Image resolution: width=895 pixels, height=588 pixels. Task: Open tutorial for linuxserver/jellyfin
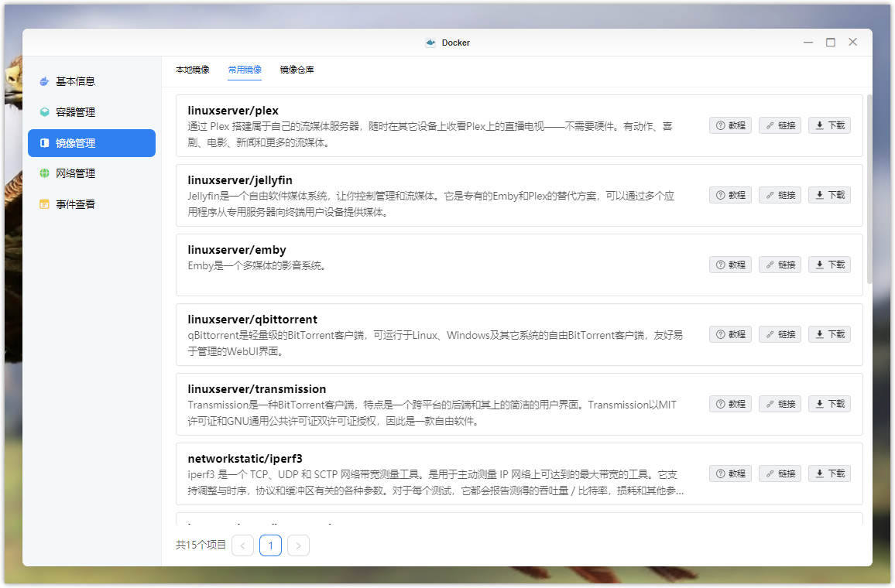[730, 195]
